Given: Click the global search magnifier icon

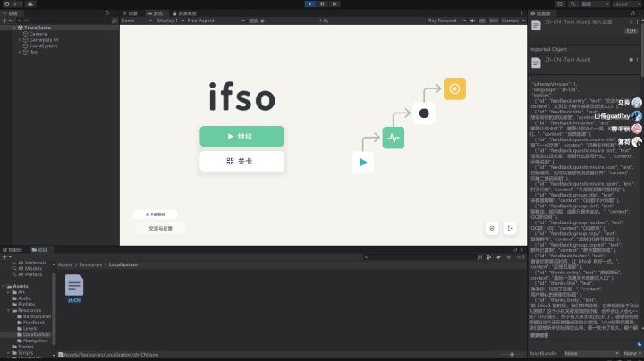Looking at the screenshot, I should point(573,4).
